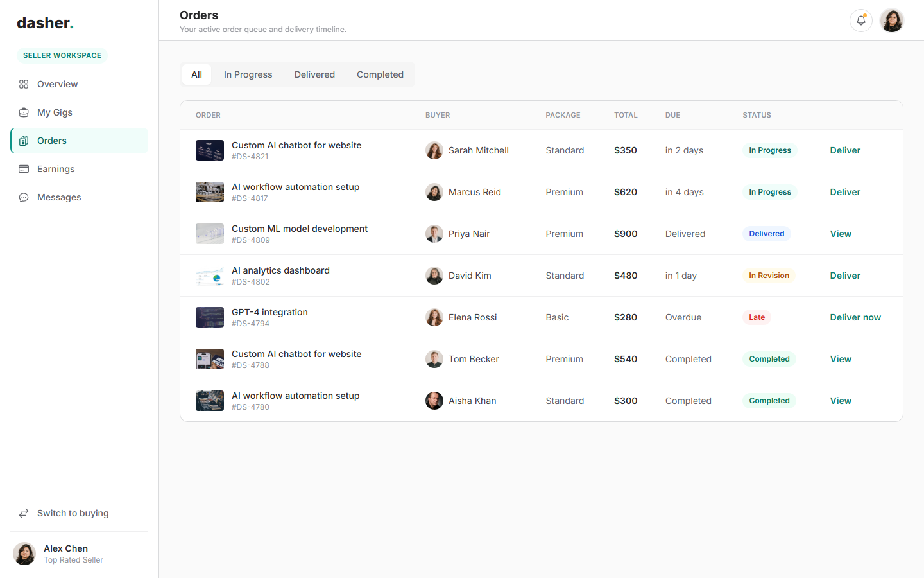Screen dimensions: 924x578
Task: Click the Overview grid icon in sidebar
Action: (x=24, y=84)
